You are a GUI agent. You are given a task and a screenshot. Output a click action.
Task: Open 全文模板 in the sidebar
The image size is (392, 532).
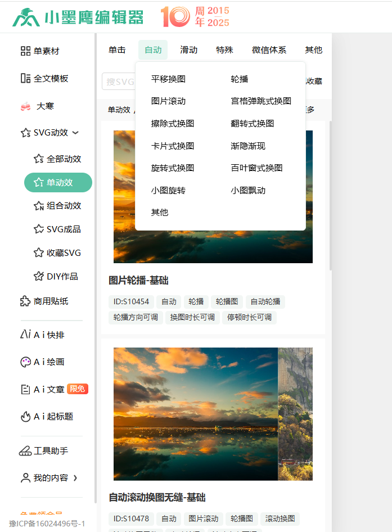[51, 78]
